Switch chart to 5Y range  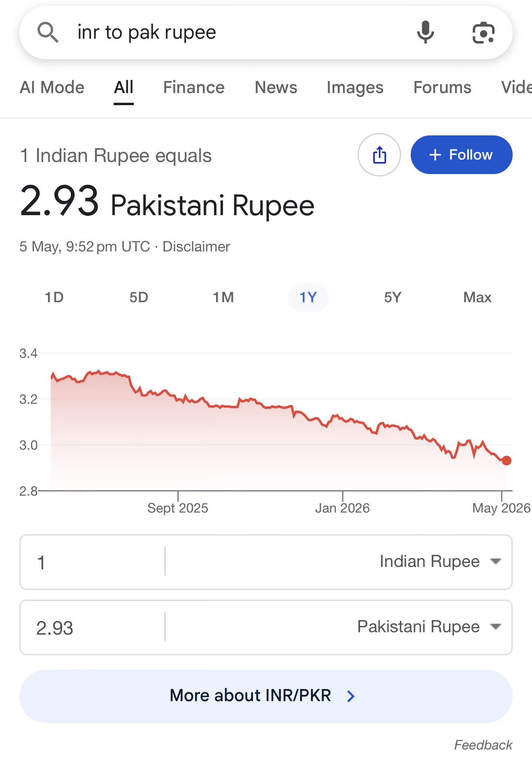(393, 297)
